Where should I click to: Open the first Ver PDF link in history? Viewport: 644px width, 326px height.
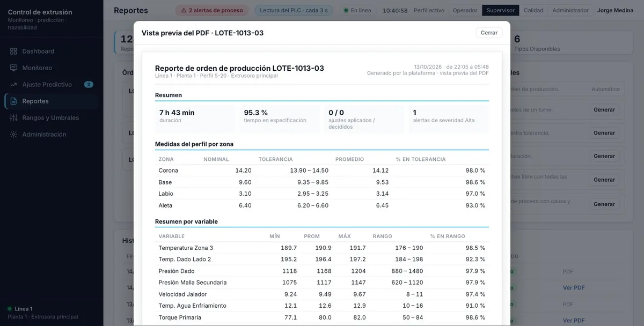click(574, 288)
